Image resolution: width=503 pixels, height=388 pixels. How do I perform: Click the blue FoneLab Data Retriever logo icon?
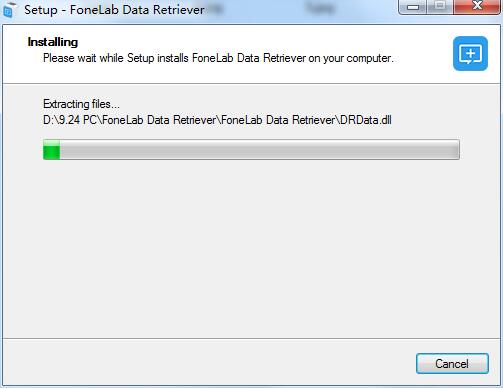click(x=470, y=53)
